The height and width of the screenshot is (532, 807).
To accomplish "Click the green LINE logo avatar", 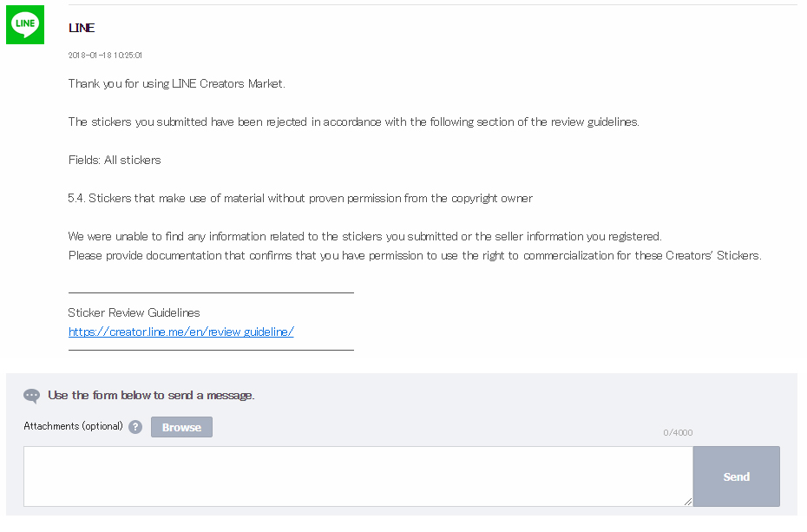I will point(25,24).
